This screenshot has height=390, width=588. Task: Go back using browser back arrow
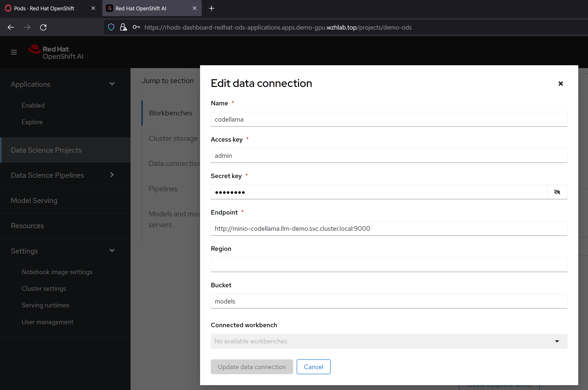click(11, 27)
